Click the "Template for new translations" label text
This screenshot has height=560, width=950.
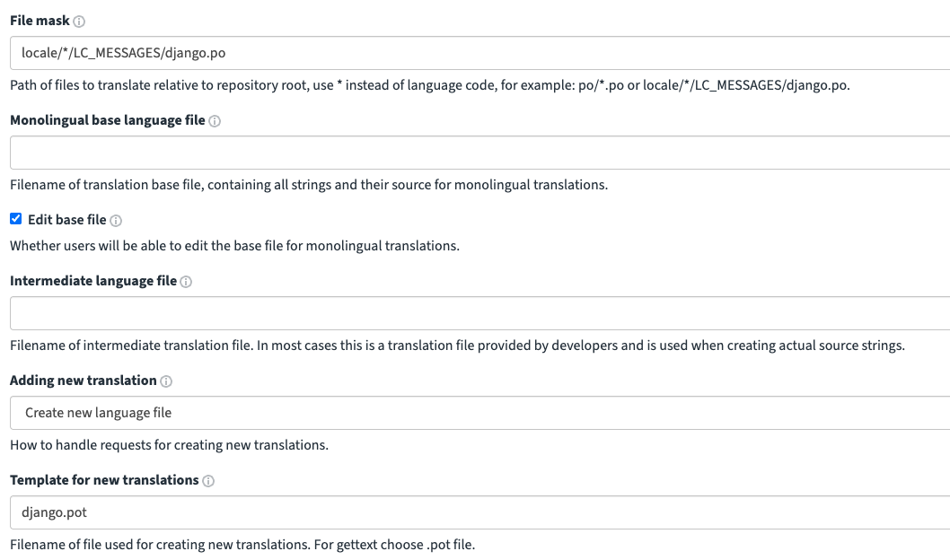(x=104, y=480)
